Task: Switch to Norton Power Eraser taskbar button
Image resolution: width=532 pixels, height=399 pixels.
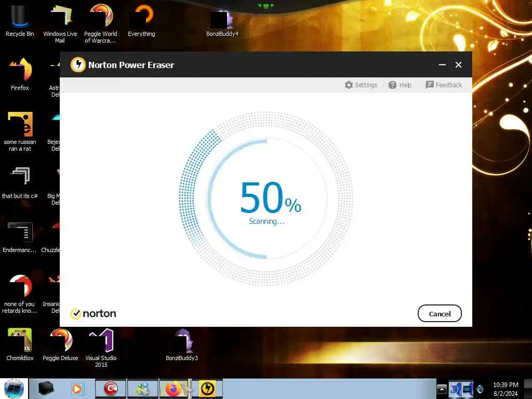Action: (x=207, y=389)
